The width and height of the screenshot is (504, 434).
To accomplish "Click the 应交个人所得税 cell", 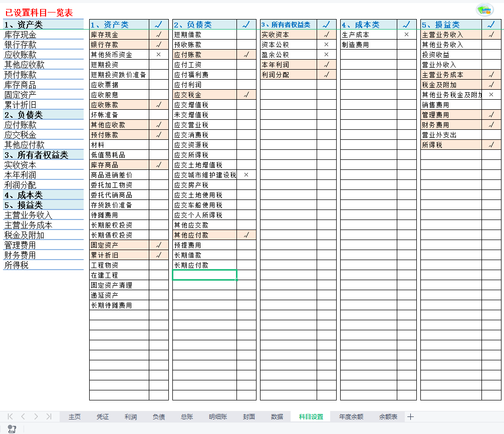I will (205, 215).
